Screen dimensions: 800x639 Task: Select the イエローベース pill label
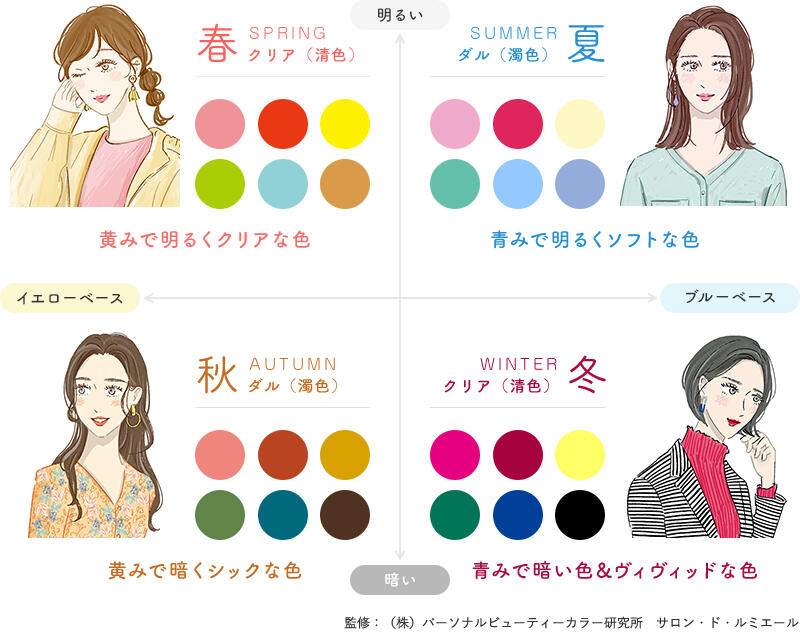point(70,298)
